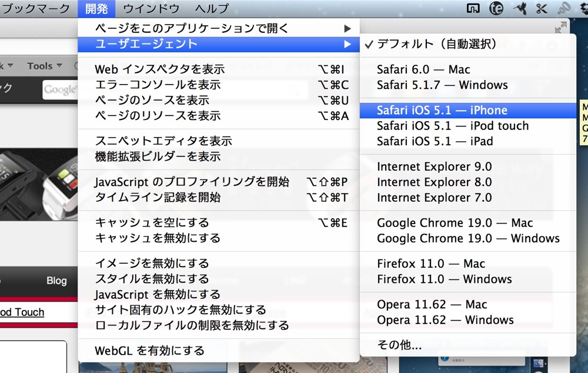Screen dimensions: 588x373
Task: Select the ユーザエージェント menu item
Action: click(219, 44)
